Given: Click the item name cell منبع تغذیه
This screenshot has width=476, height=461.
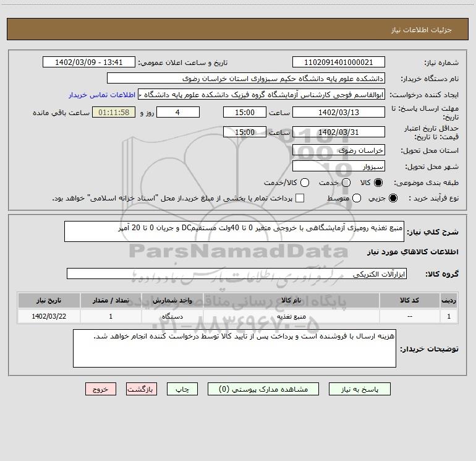Looking at the screenshot, I should (291, 316).
